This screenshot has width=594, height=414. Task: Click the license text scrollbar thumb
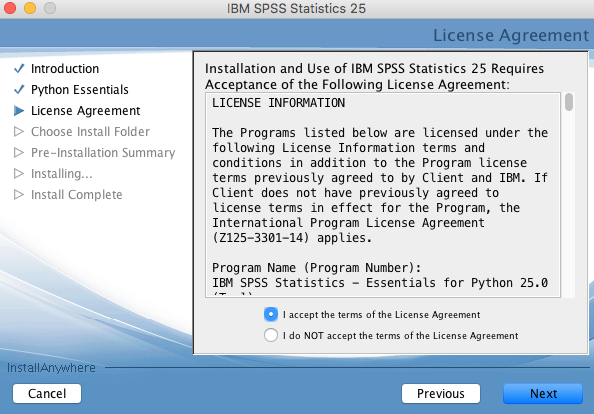[569, 102]
